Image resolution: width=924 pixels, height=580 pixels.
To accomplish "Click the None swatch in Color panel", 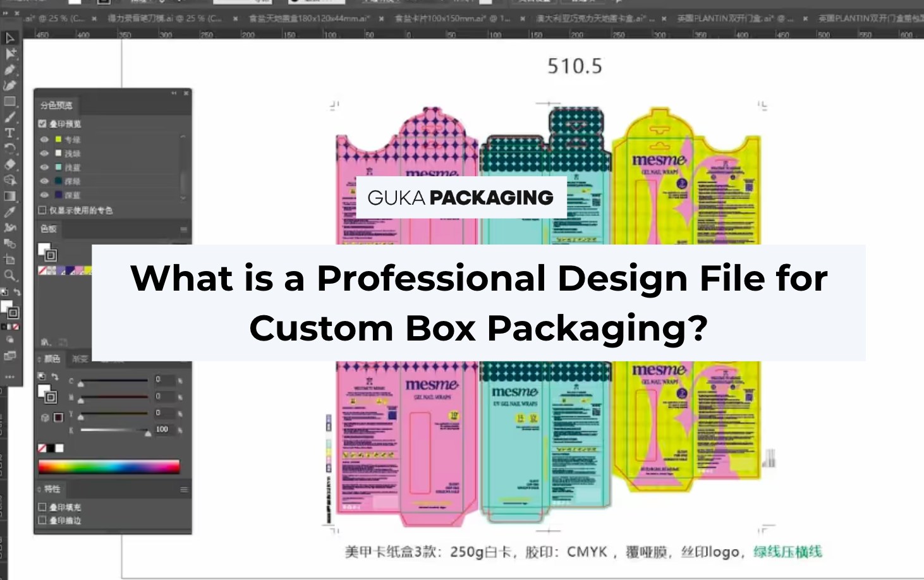I will pyautogui.click(x=42, y=448).
